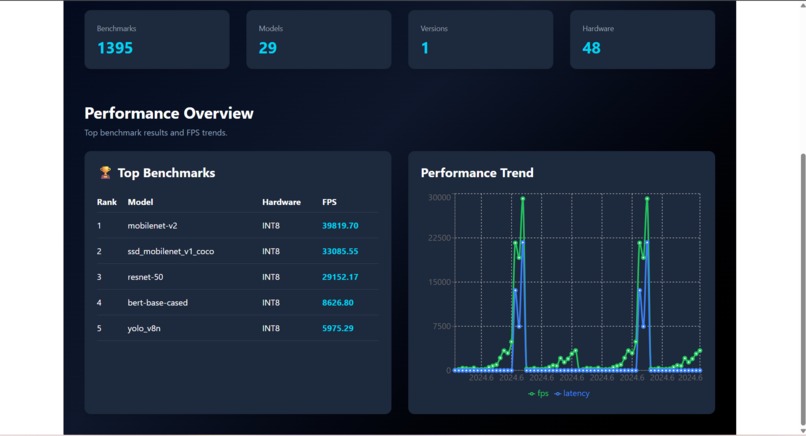This screenshot has width=806, height=436.
Task: Click the FPS value 29152.17
Action: tap(340, 277)
